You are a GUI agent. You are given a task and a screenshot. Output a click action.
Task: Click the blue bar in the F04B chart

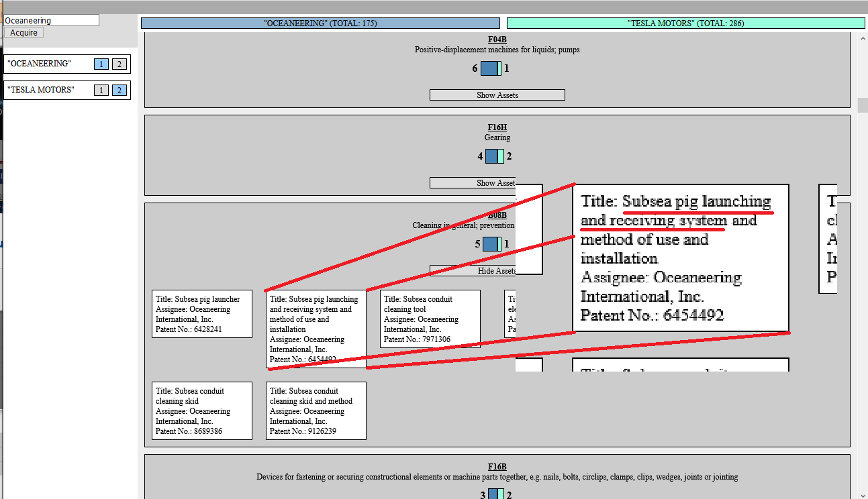point(489,68)
